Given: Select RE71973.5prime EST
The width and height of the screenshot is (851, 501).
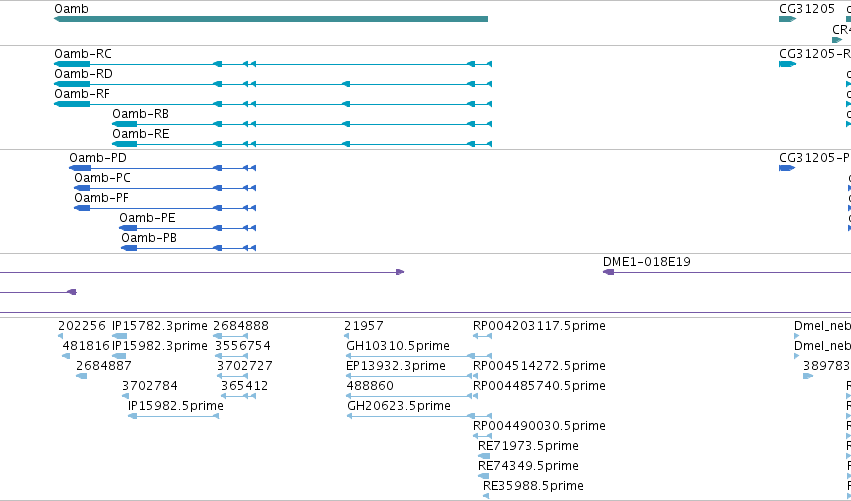Looking at the screenshot, I should point(484,456).
